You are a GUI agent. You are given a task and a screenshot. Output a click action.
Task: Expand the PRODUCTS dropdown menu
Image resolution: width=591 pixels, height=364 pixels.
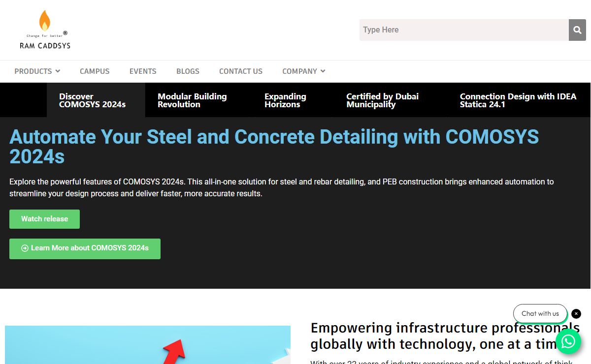coord(37,71)
